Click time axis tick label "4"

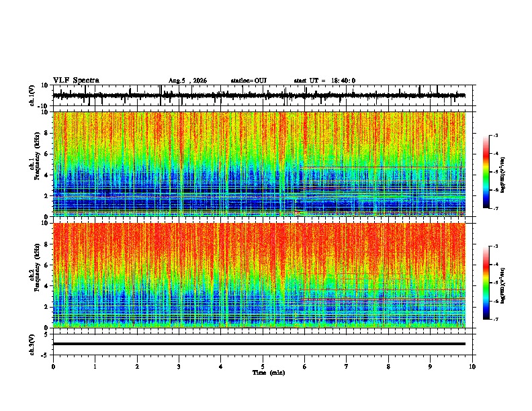[x=221, y=367]
